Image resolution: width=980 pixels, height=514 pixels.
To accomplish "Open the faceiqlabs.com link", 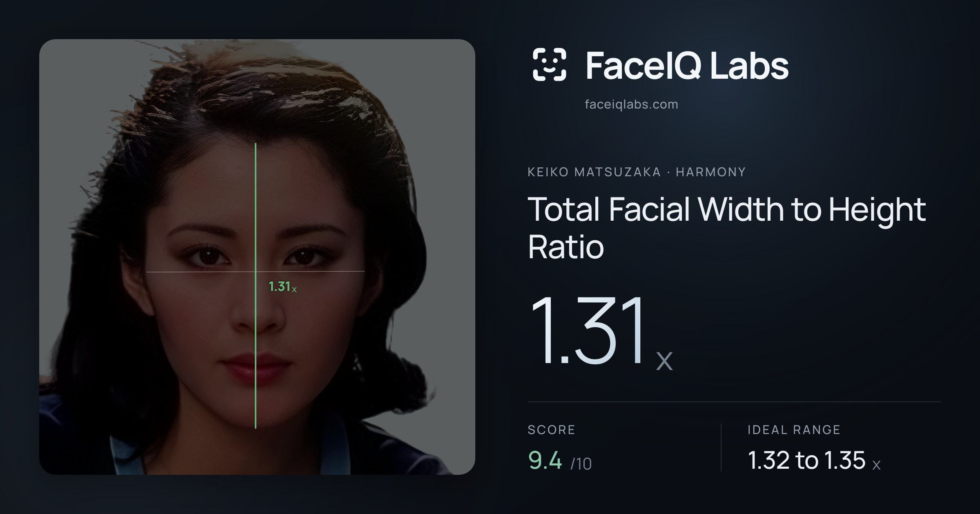I will point(631,104).
